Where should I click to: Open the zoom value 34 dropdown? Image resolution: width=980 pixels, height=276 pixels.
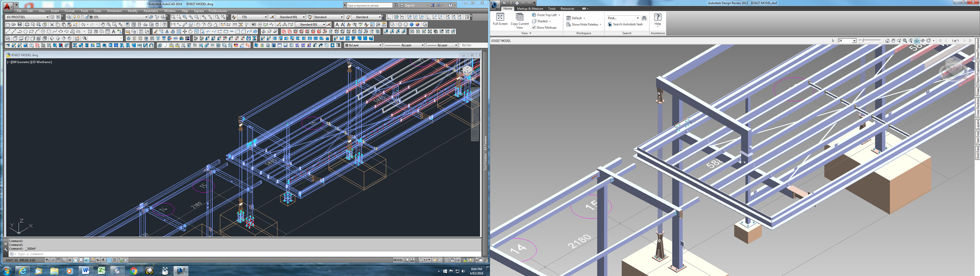click(x=854, y=41)
